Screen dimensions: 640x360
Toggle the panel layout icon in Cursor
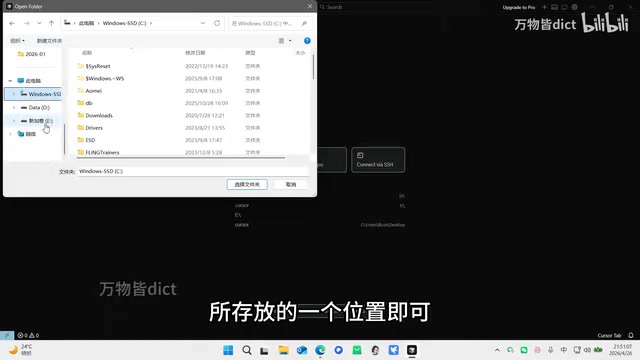pyautogui.click(x=554, y=7)
